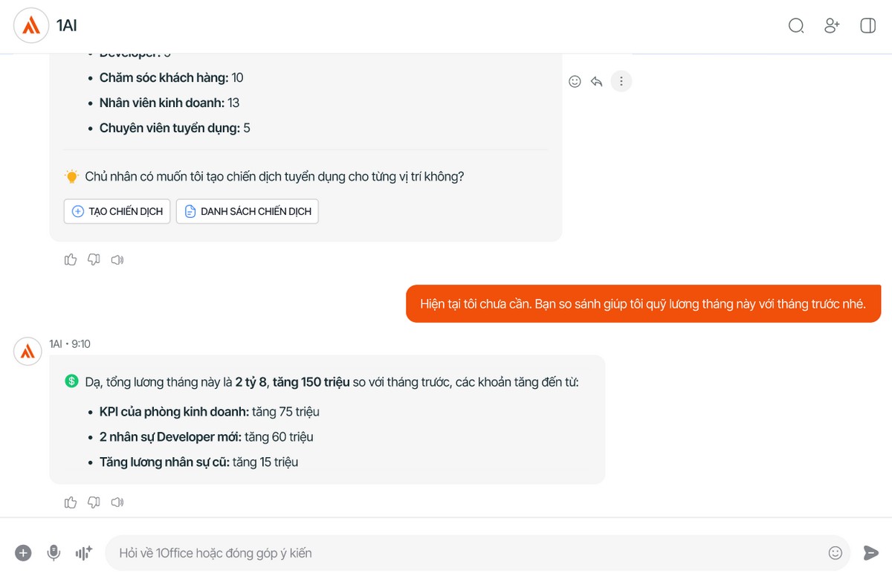
Task: Click the voice waveform icon near the mic
Action: pyautogui.click(x=83, y=552)
